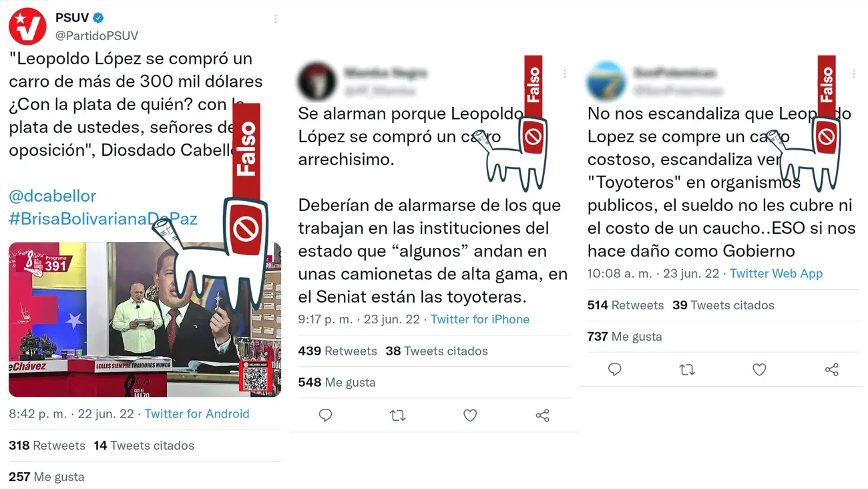Click the PSUV red profile avatar

[27, 27]
